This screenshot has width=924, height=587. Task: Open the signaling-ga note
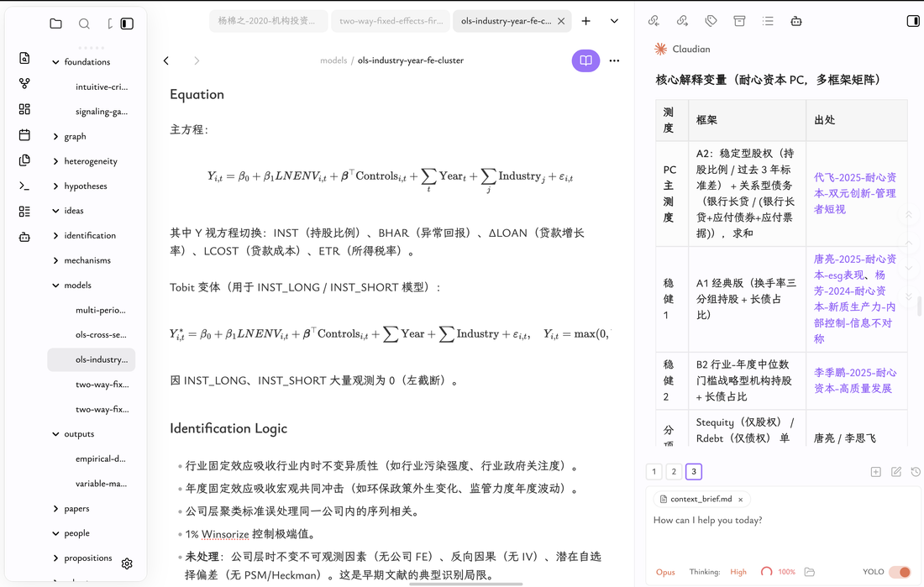(x=102, y=112)
